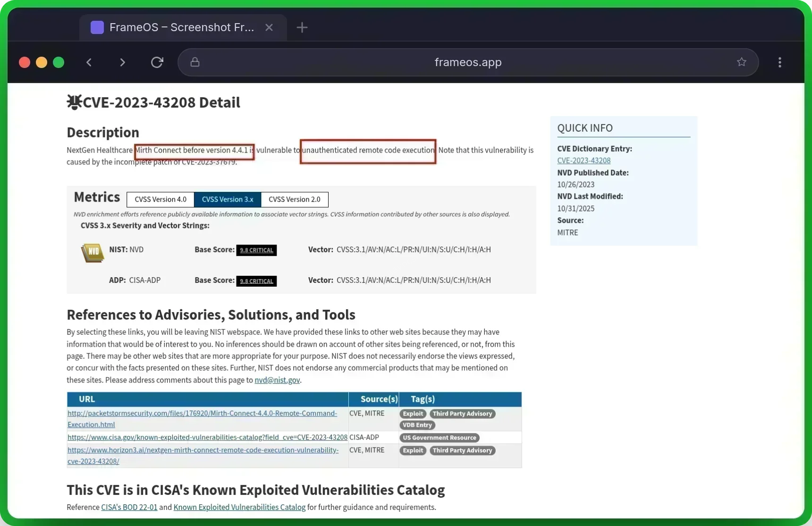This screenshot has height=526, width=812.
Task: Click Third Party Advisory tag in horizon3 row
Action: 463,450
